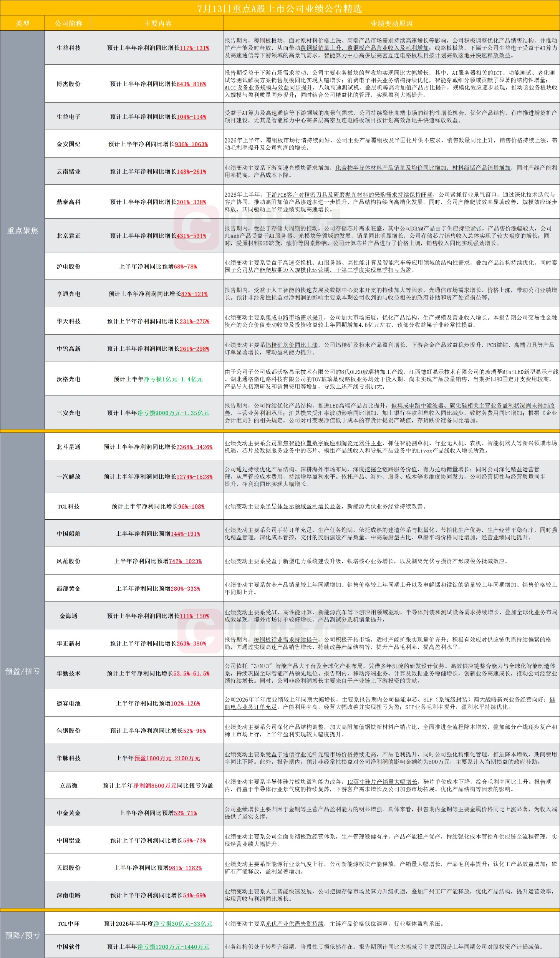Click the 一汽解放 company name cell
This screenshot has width=560, height=958.
point(68,476)
